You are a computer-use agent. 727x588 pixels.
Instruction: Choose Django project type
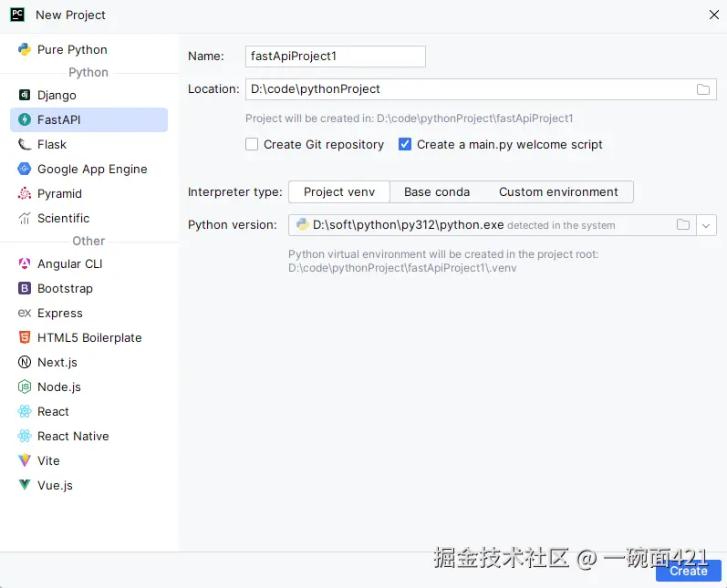tap(89, 95)
